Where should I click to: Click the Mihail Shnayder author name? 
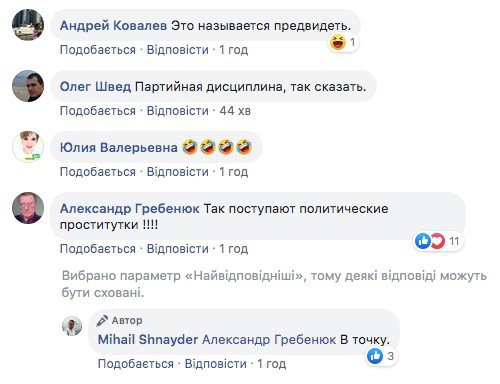148,340
